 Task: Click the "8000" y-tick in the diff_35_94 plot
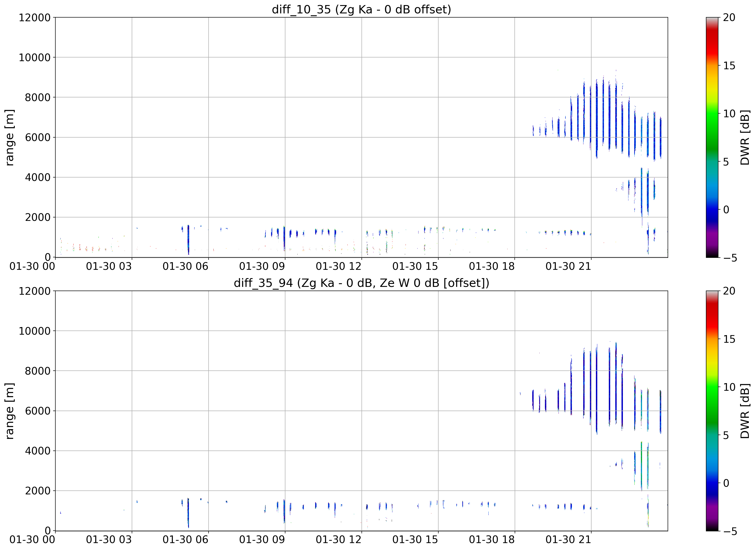[38, 371]
